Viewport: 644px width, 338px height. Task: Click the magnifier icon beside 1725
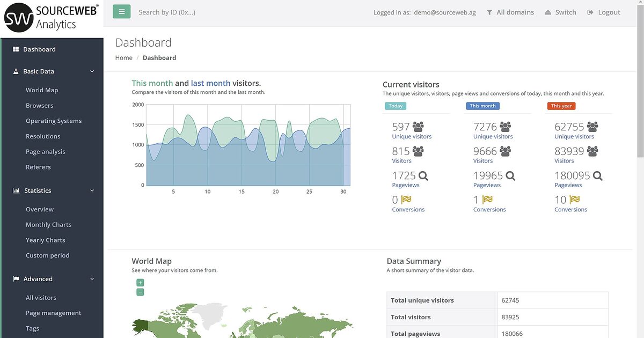pos(423,175)
